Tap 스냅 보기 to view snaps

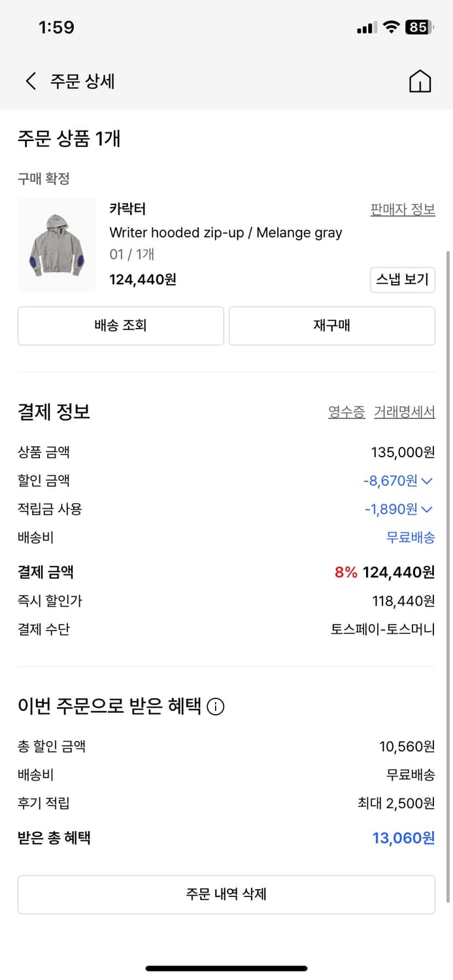point(403,280)
